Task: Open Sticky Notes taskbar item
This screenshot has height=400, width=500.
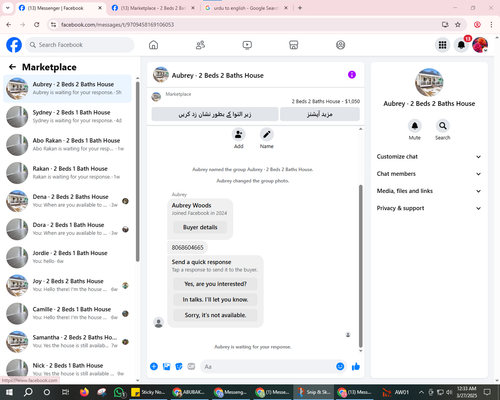Action: coord(149,392)
